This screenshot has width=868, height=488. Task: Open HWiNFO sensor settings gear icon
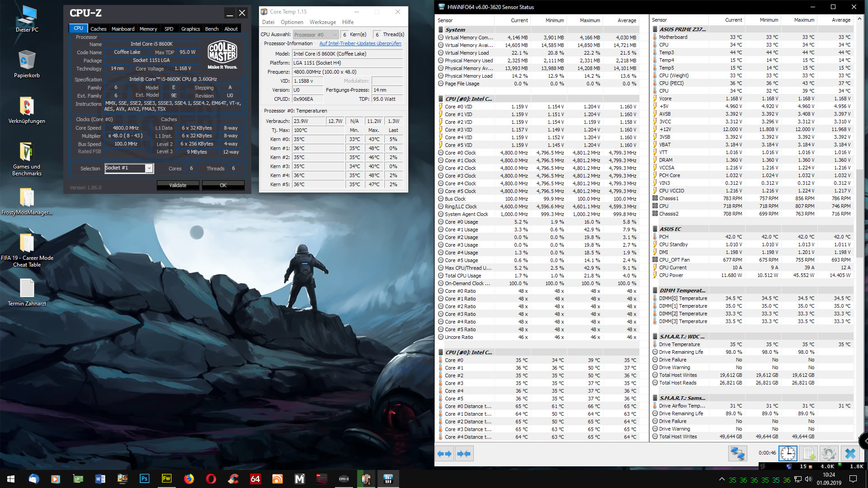pos(829,453)
